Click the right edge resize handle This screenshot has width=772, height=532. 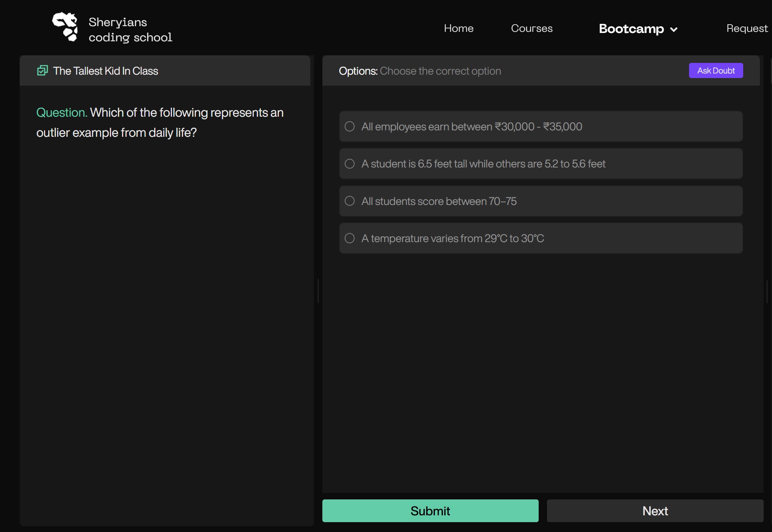[x=767, y=291]
